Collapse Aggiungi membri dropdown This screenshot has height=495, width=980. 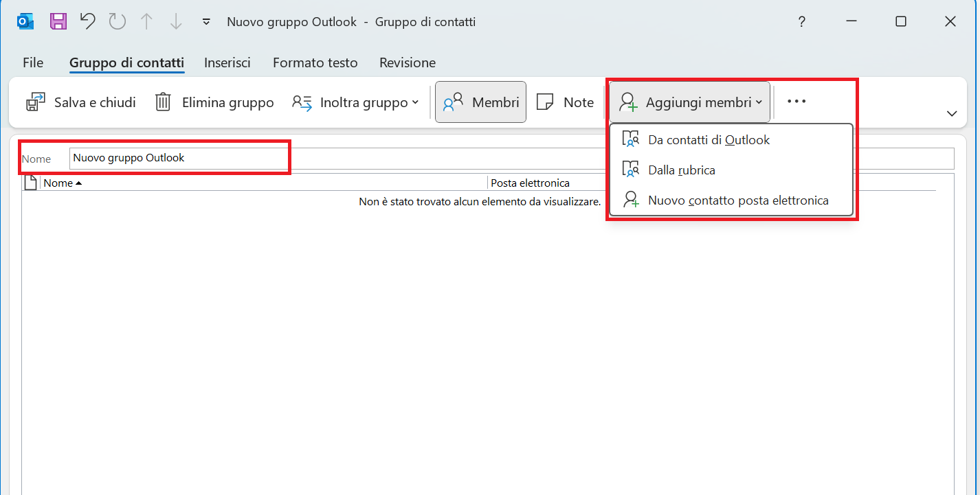pos(690,102)
